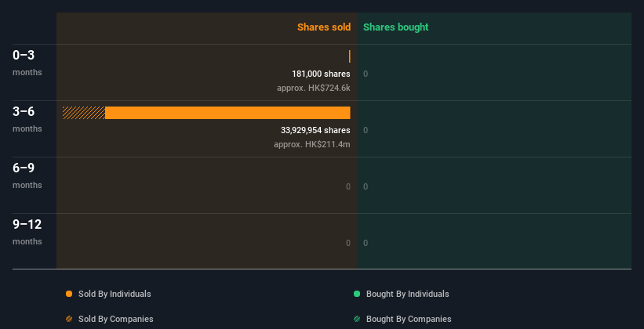Click the '6–9' months row label
Screen dimensions: 644x329
click(x=24, y=168)
